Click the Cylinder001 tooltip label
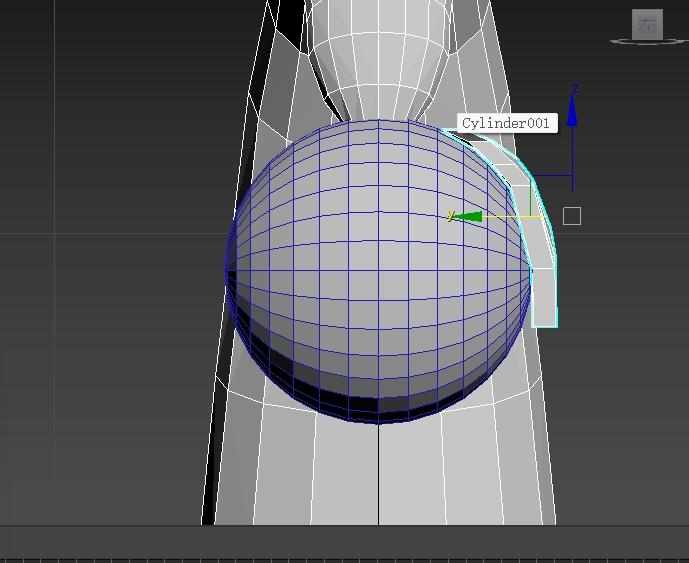Viewport: 689px width, 563px height. (505, 123)
